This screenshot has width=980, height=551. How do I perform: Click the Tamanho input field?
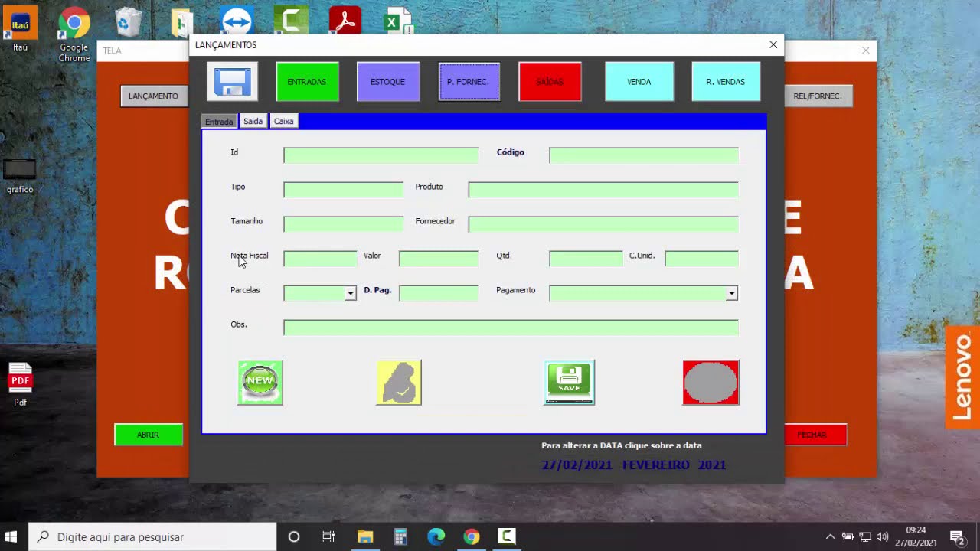point(343,224)
